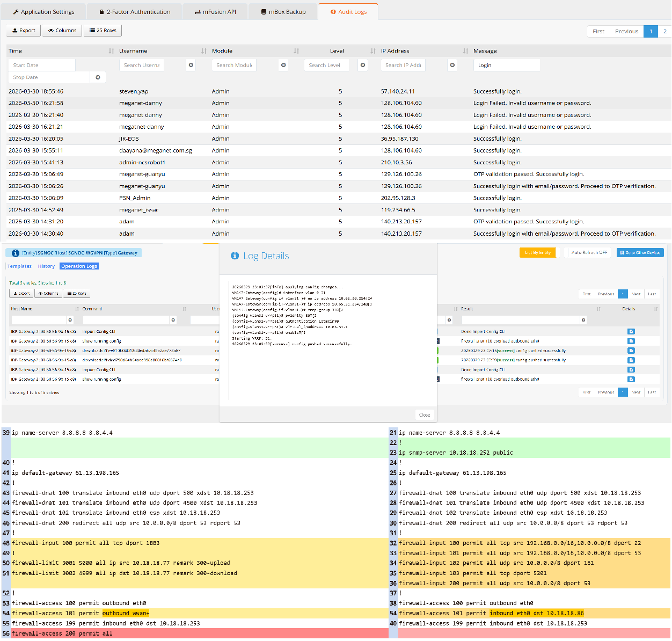Export the Operation Logs table
The width and height of the screenshot is (672, 641).
pos(21,293)
